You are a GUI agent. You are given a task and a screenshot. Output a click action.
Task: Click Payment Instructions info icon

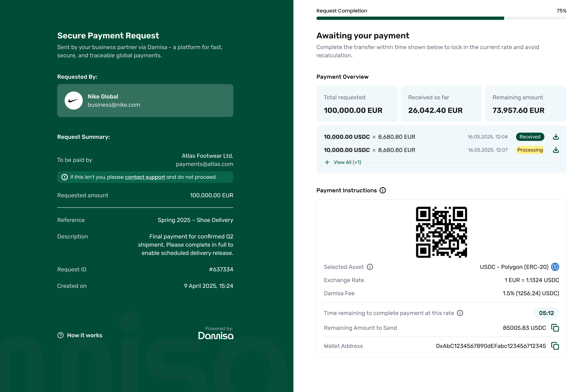click(383, 190)
